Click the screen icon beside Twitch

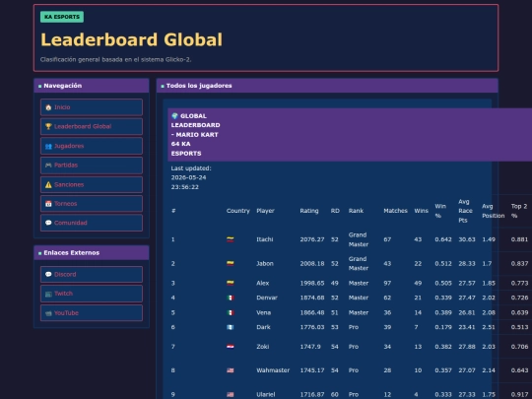tap(48, 294)
